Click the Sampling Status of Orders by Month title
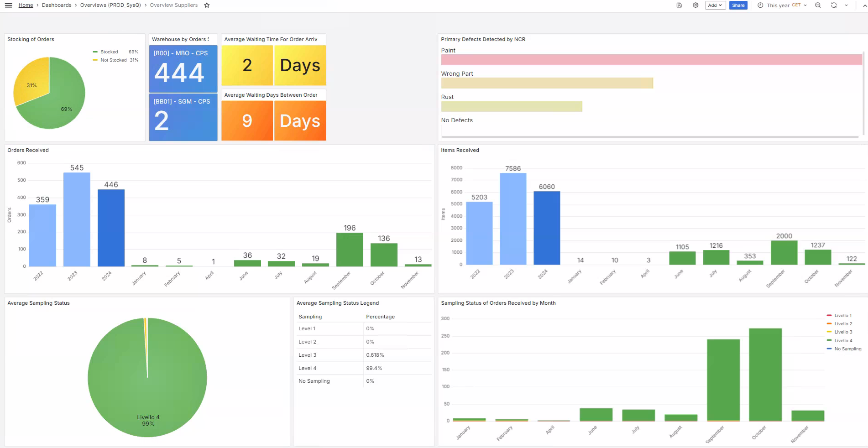Viewport: 868px width, 448px height. tap(498, 303)
